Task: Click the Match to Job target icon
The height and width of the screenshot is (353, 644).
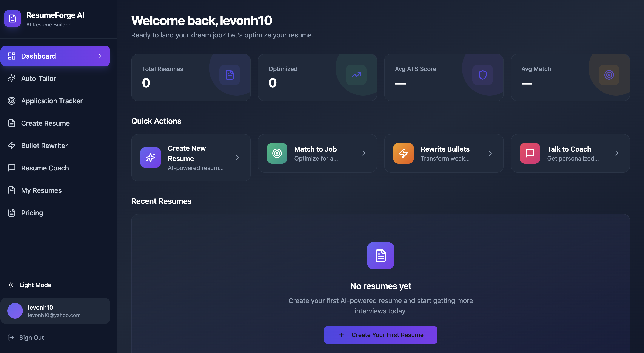Action: point(276,153)
